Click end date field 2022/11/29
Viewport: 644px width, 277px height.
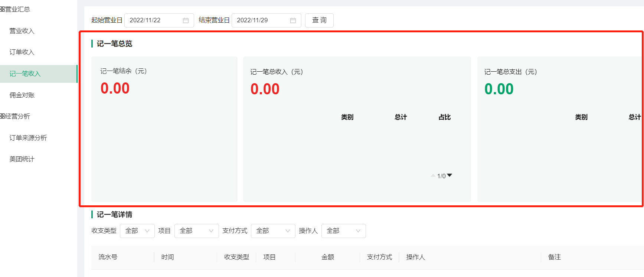click(267, 20)
